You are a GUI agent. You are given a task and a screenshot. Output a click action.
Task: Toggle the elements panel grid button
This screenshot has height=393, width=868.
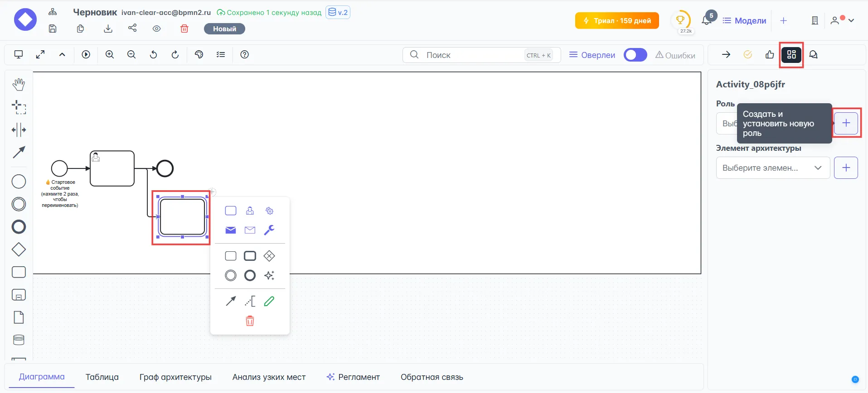point(791,55)
